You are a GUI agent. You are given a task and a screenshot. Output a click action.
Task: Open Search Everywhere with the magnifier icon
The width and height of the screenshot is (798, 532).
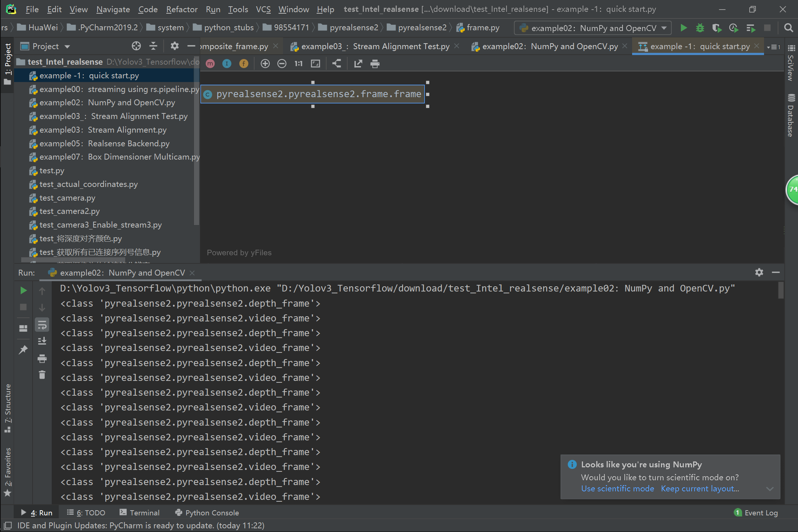(x=788, y=28)
